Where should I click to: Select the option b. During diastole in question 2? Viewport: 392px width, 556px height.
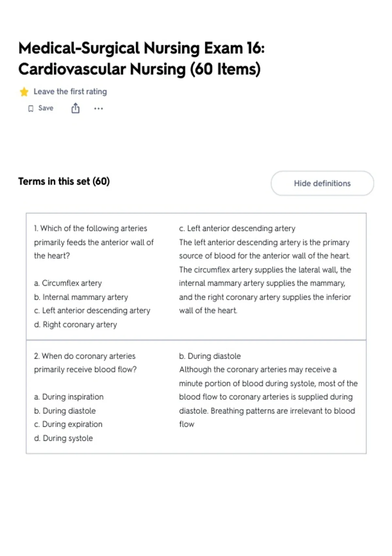coord(65,411)
